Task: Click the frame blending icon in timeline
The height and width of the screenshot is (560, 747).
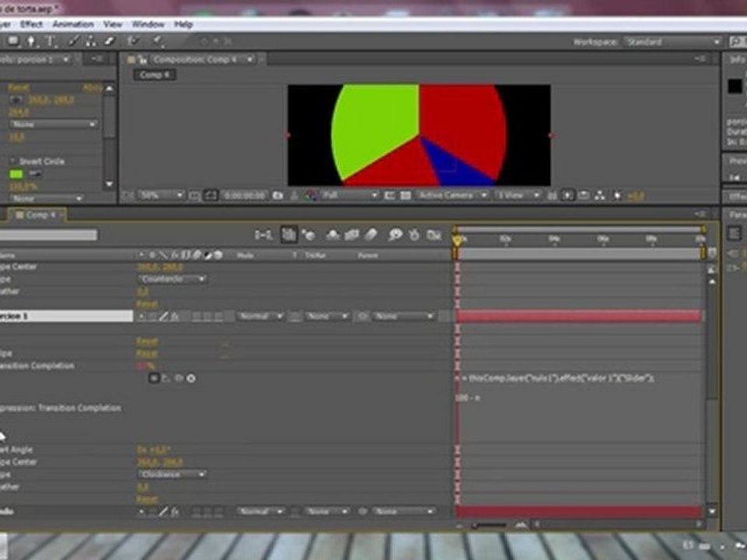Action: tap(352, 235)
